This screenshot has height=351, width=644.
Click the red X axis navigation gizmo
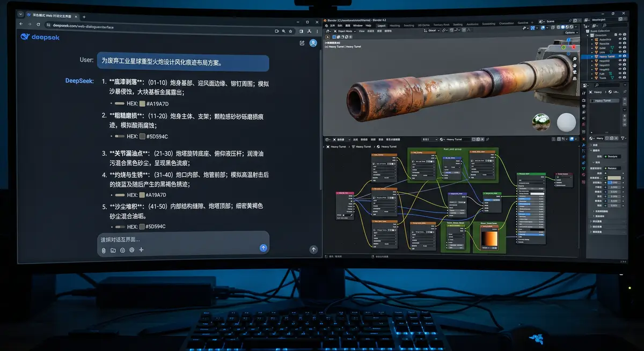[x=573, y=47]
